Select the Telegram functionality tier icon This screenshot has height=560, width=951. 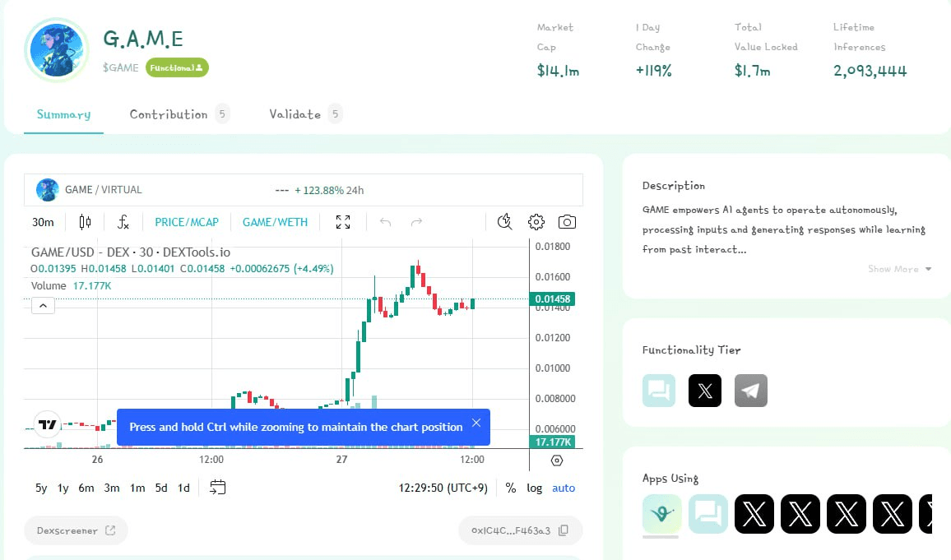coord(751,391)
